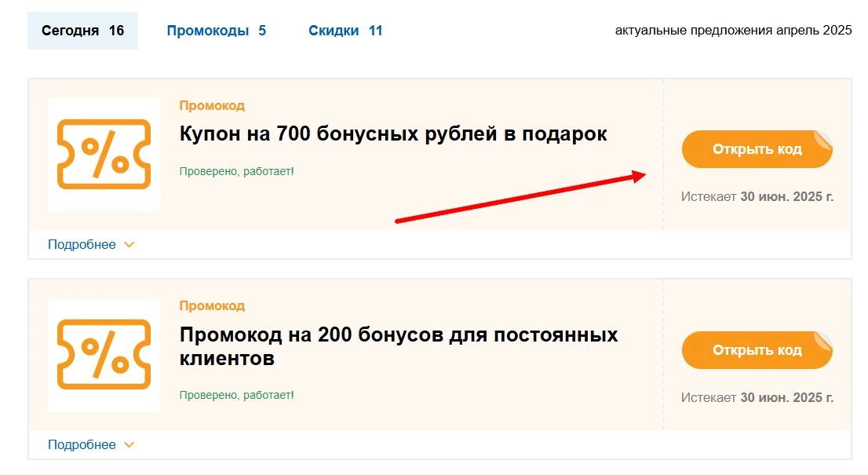Click Открыть код for the 700 bonus rubles coupon
This screenshot has height=475, width=868.
click(757, 148)
